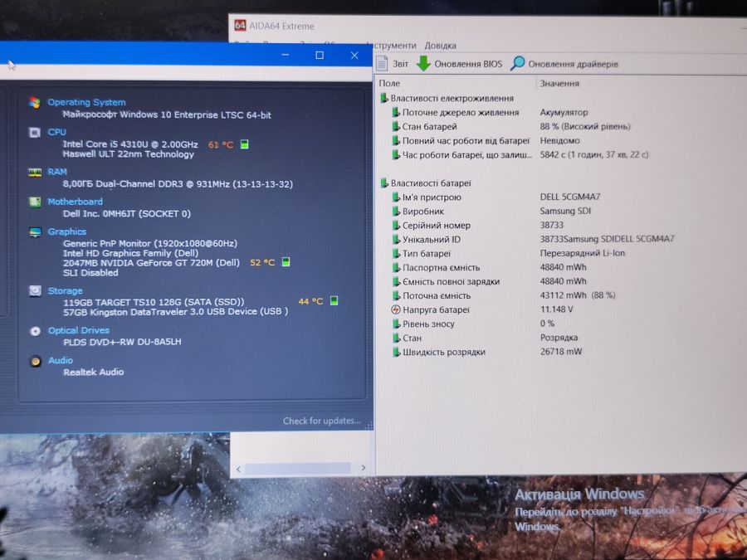Image resolution: width=747 pixels, height=560 pixels.
Task: Click the AIDA64 Extreme title bar icon
Action: pyautogui.click(x=240, y=25)
